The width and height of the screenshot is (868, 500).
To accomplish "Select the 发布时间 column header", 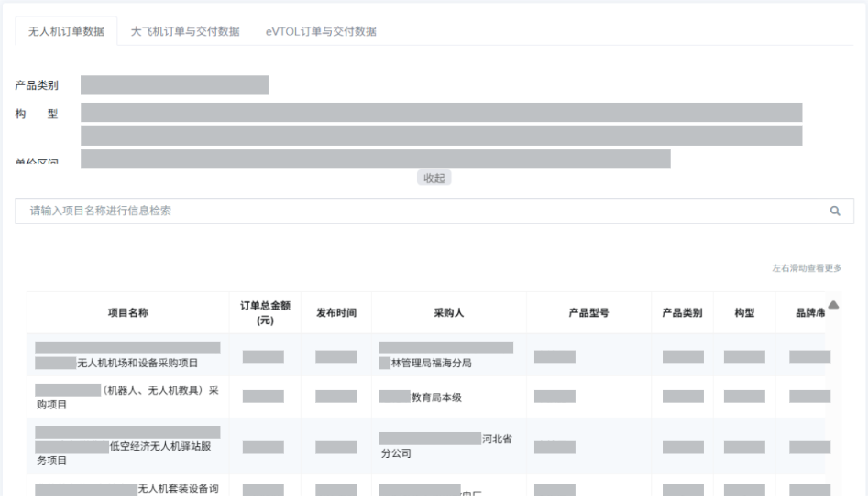I will 336,312.
